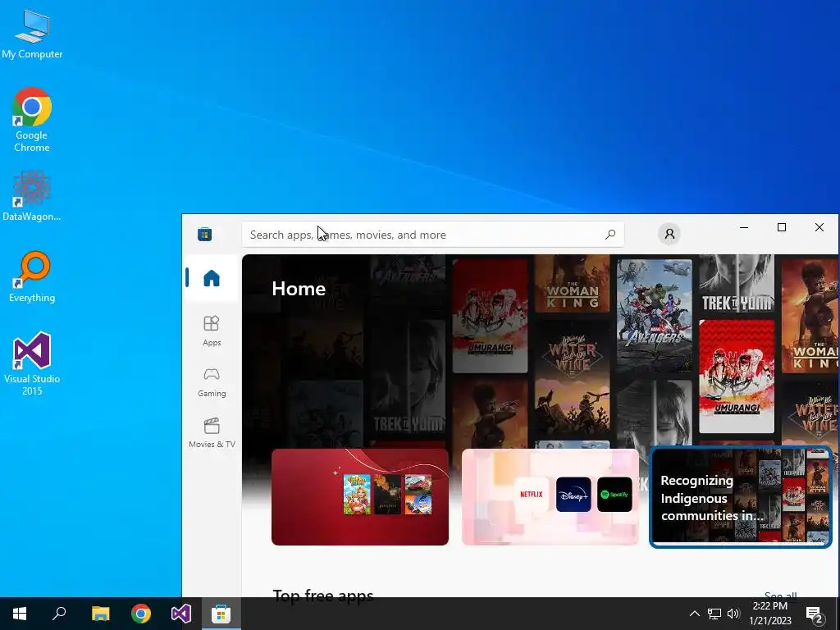Viewport: 840px width, 630px height.
Task: Click the DataWagon desktop shortcut
Action: [32, 196]
